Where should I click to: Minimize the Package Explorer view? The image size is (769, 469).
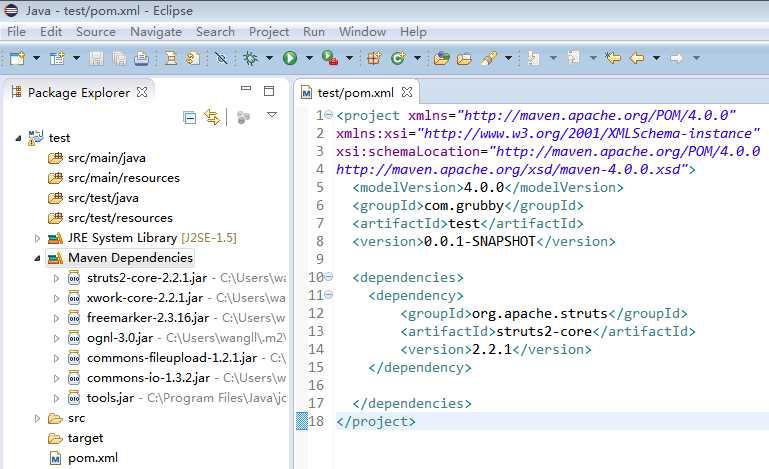tap(246, 89)
